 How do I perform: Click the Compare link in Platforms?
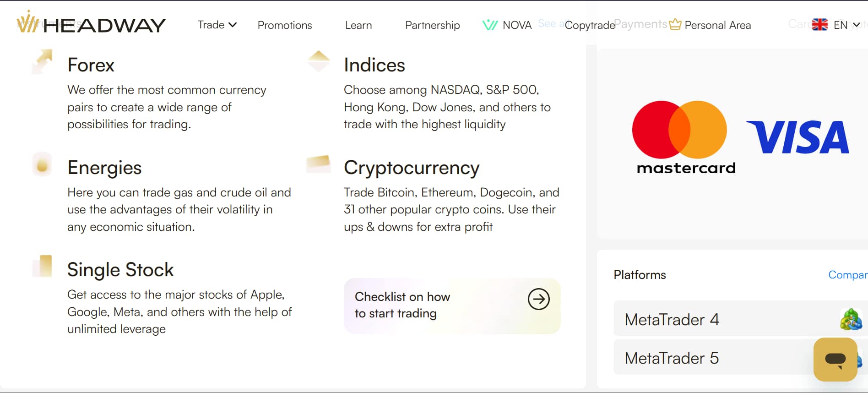point(847,275)
